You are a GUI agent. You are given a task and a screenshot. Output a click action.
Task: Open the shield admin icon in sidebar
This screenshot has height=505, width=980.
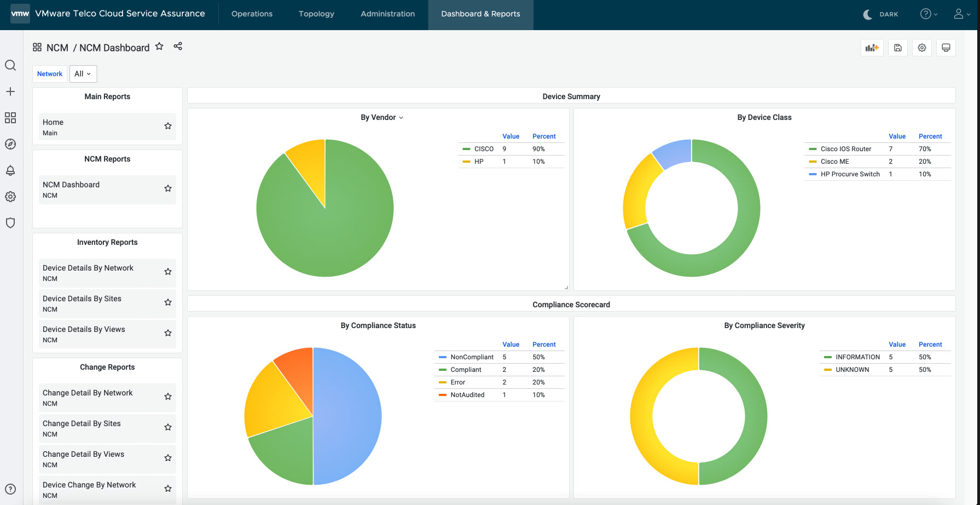(x=10, y=223)
